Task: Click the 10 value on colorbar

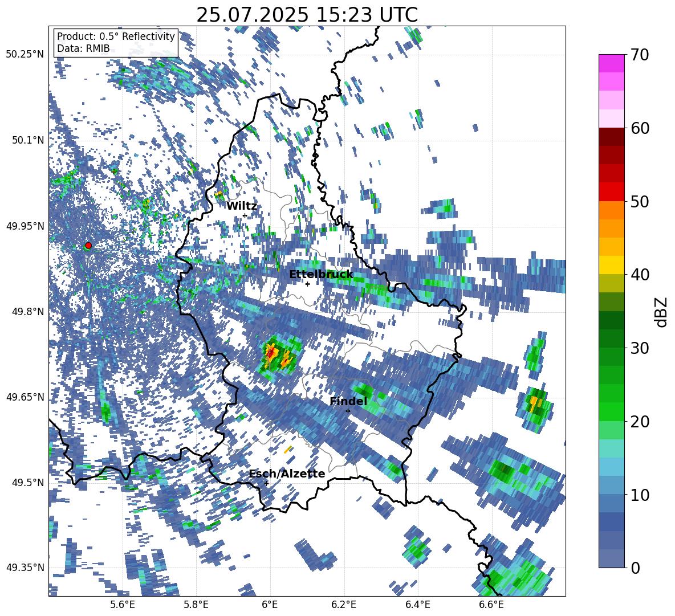Action: [640, 495]
